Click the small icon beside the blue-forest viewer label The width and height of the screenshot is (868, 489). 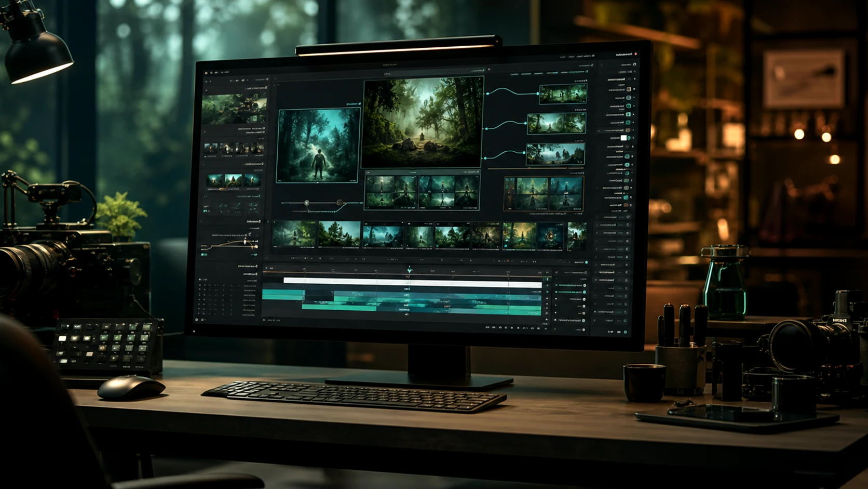pyautogui.click(x=359, y=104)
